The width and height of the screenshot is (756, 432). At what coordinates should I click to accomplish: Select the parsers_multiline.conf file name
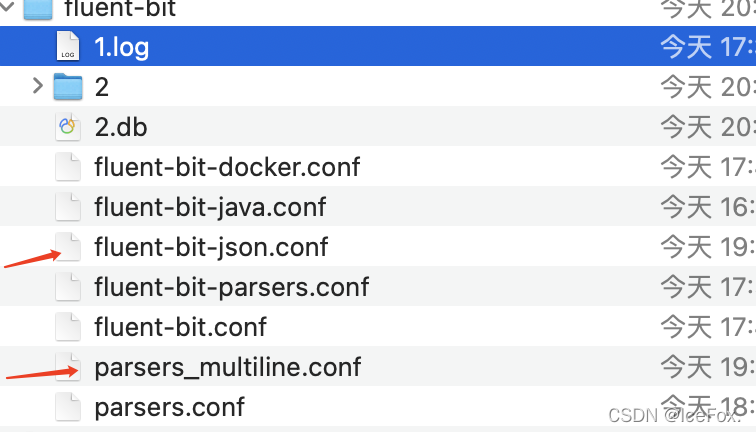coord(228,367)
